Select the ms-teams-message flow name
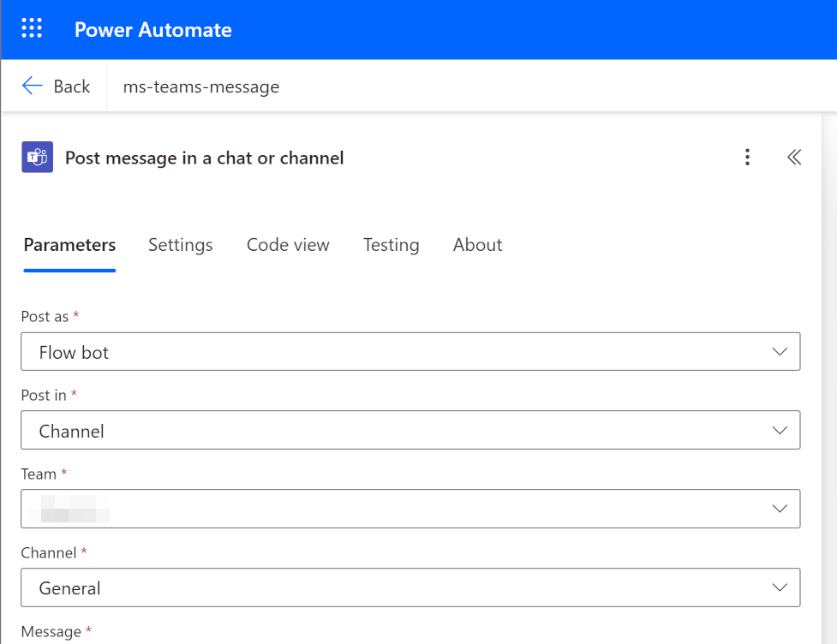The height and width of the screenshot is (644, 837). [200, 86]
